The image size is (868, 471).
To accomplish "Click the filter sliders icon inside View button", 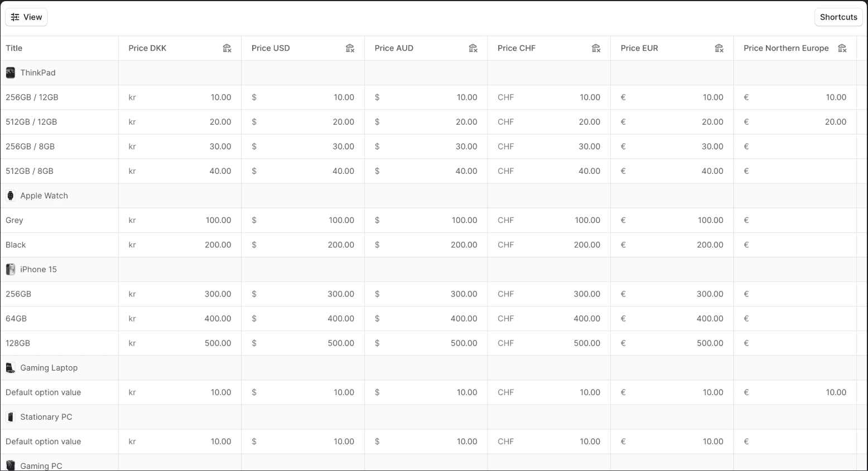I will pos(15,17).
